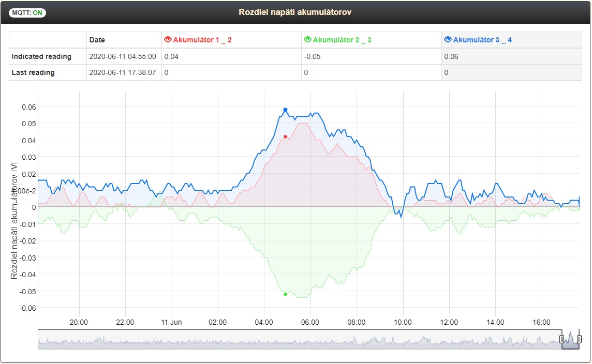Click the Akumulátor 2 _ 3 series label
The image size is (592, 364).
coord(342,40)
